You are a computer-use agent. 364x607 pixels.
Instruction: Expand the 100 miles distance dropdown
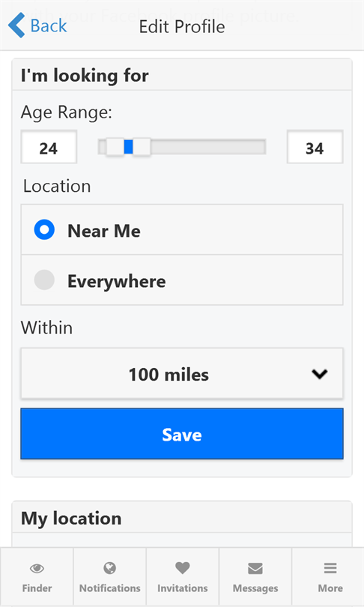[x=182, y=374]
